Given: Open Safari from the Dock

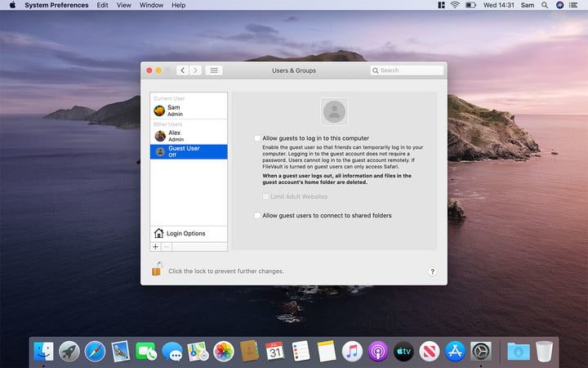Looking at the screenshot, I should 96,351.
